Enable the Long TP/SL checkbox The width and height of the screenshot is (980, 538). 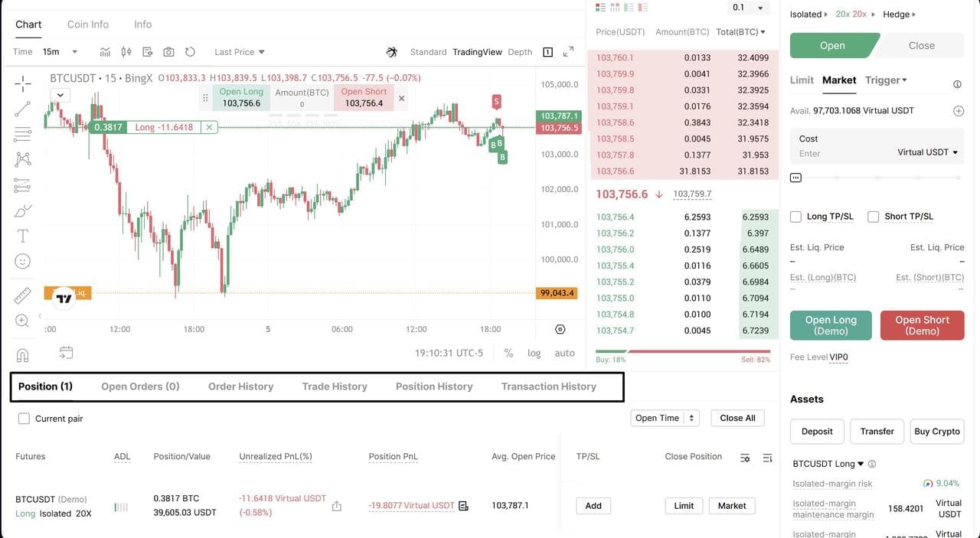pos(796,217)
